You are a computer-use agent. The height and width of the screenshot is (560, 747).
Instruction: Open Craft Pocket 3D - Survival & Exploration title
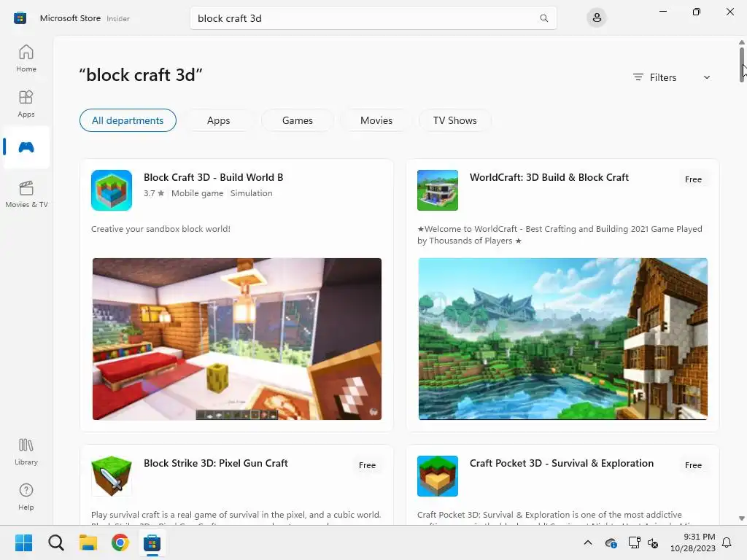click(562, 463)
